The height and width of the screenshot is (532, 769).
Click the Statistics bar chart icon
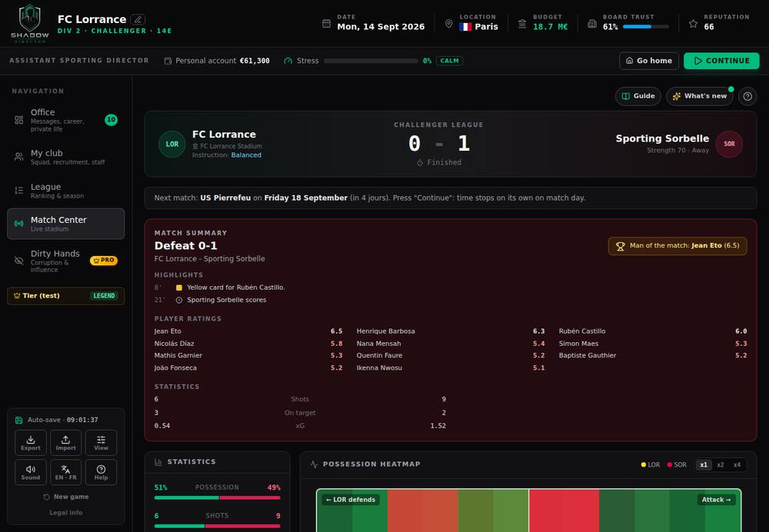pos(158,462)
